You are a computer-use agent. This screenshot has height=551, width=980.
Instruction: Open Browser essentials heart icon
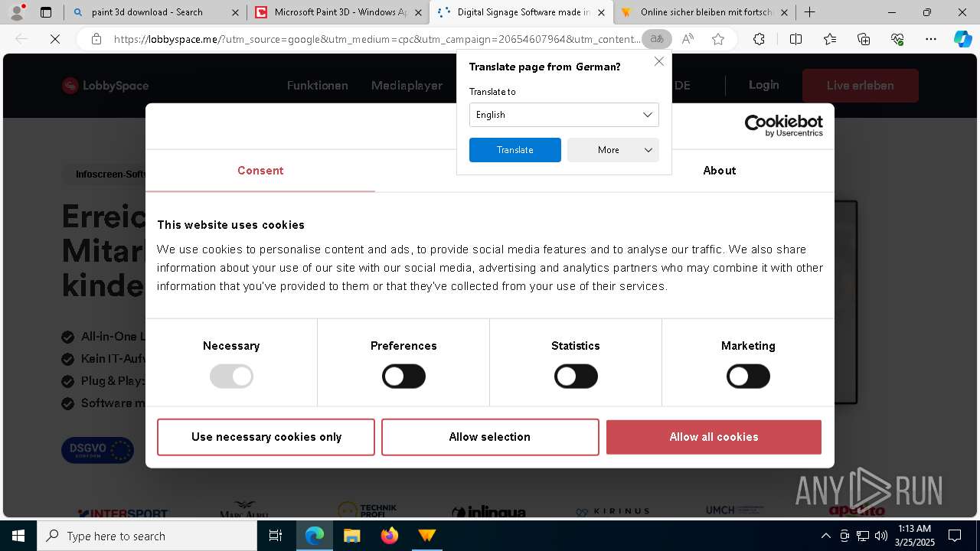[x=897, y=39]
